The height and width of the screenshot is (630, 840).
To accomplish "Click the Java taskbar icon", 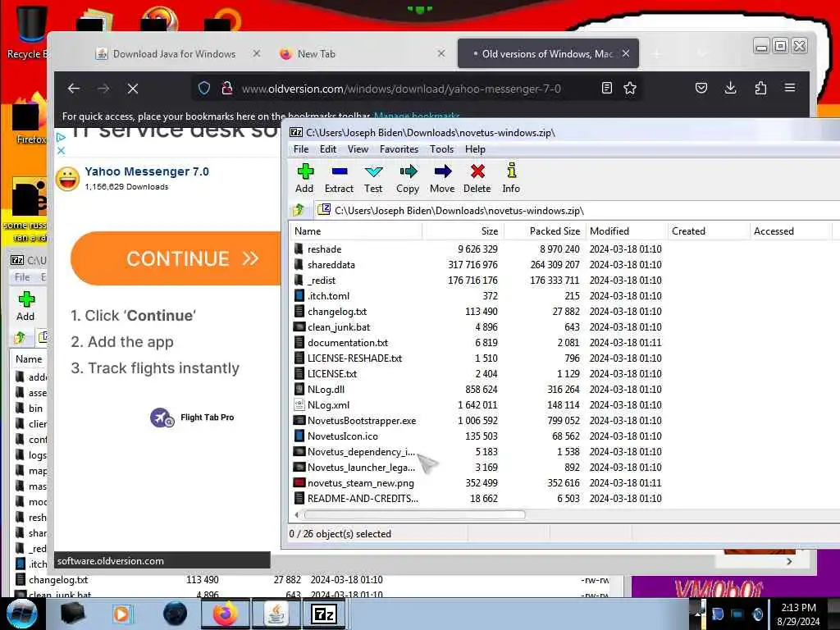I will pos(276,614).
